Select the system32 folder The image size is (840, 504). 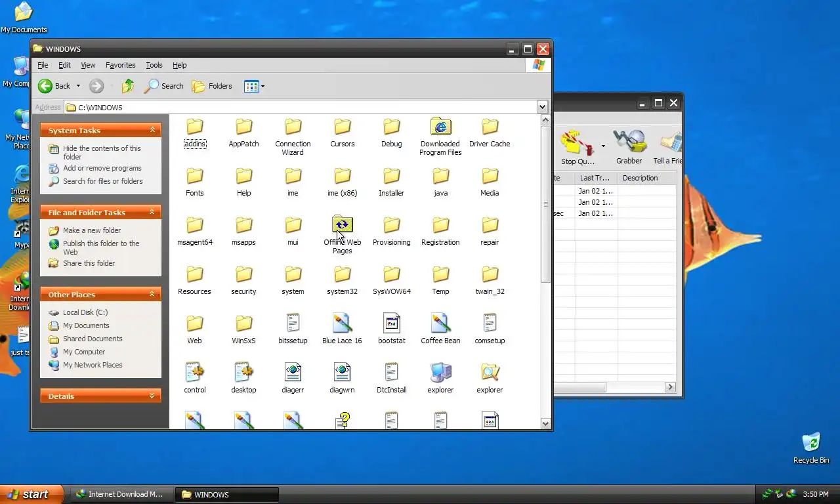[342, 280]
